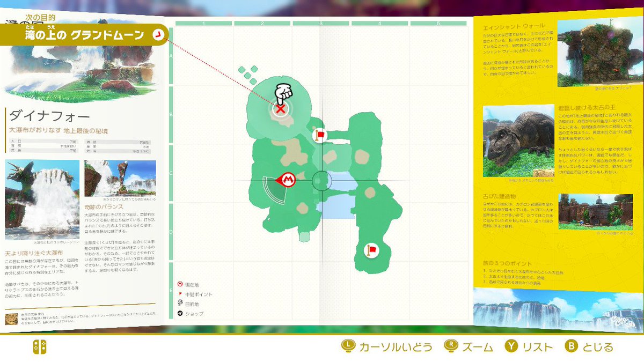Open the balancing rock pillar photo thumbnail

tap(120, 178)
